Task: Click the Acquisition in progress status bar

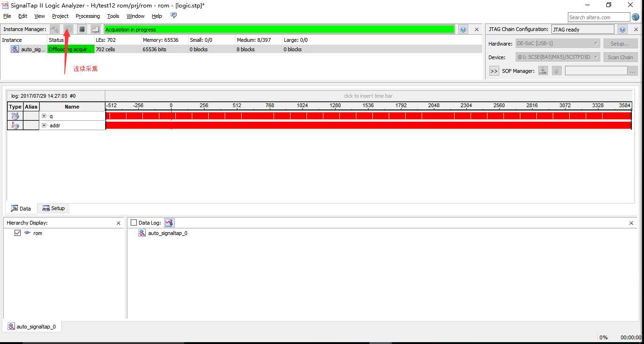Action: point(279,30)
